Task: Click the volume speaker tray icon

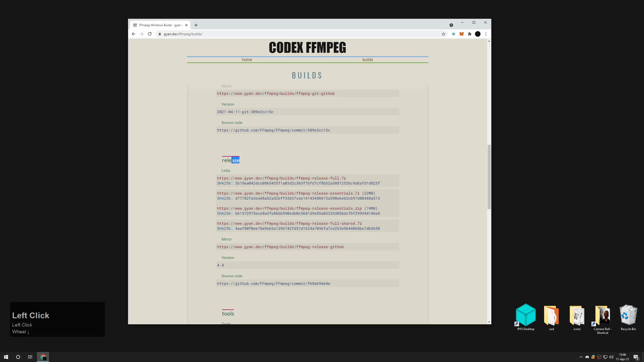Action: (611, 357)
